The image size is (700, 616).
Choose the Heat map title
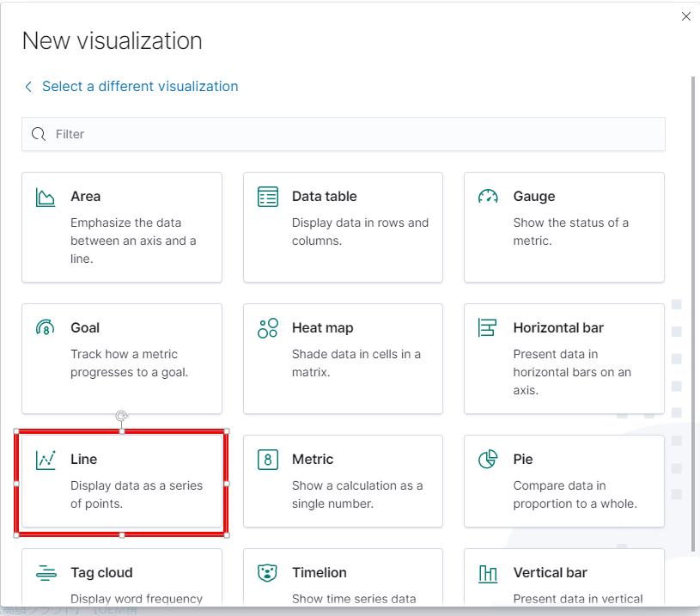[322, 328]
